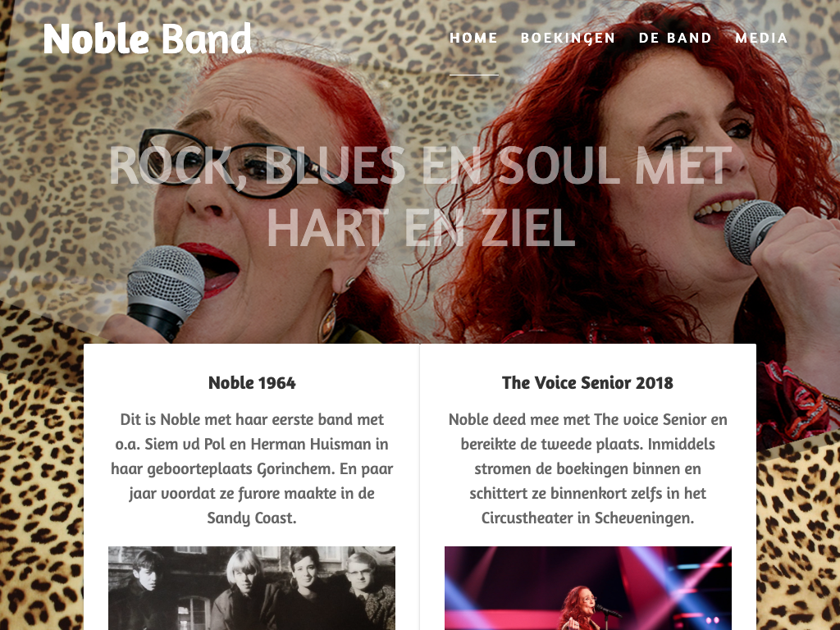Open the black-and-white 1964 band photo

click(252, 588)
